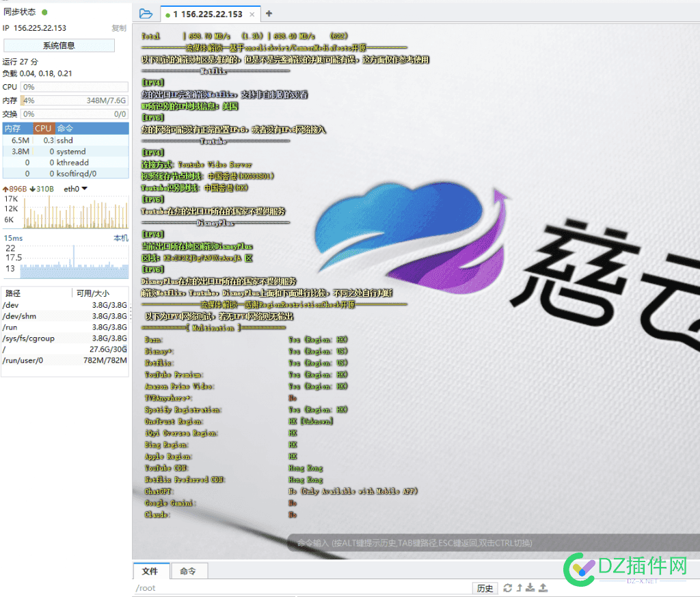Click the network traffic graph
The height and width of the screenshot is (597, 700).
click(x=75, y=212)
